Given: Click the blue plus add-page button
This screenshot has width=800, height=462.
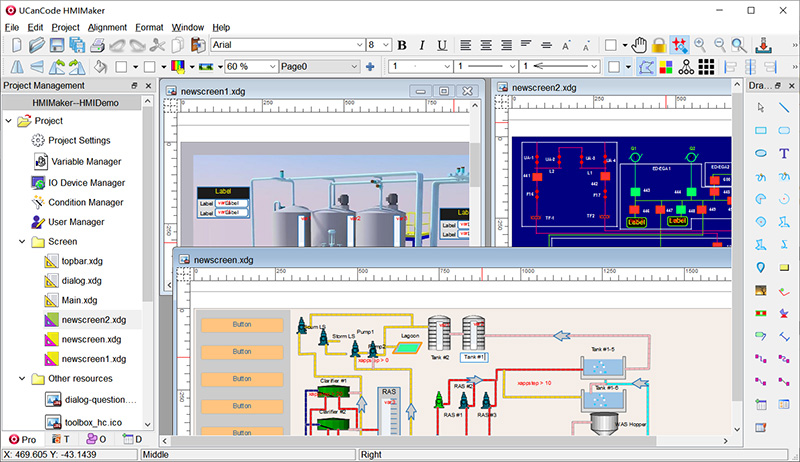Looking at the screenshot, I should 370,67.
